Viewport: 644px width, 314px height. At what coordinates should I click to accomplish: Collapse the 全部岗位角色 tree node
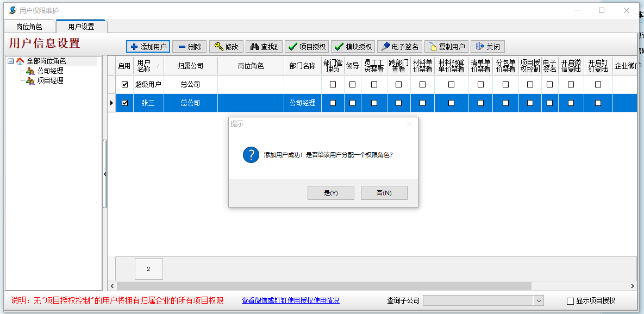tap(10, 61)
